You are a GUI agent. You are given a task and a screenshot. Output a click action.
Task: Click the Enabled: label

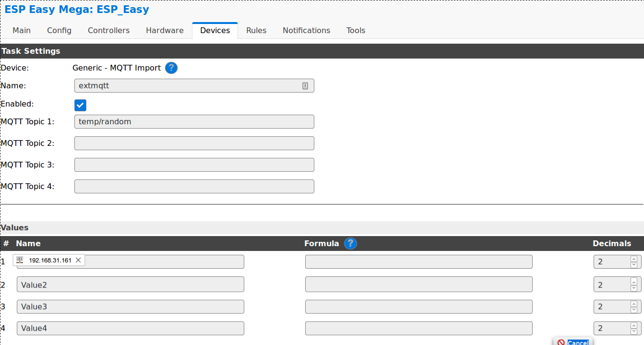[x=17, y=104]
